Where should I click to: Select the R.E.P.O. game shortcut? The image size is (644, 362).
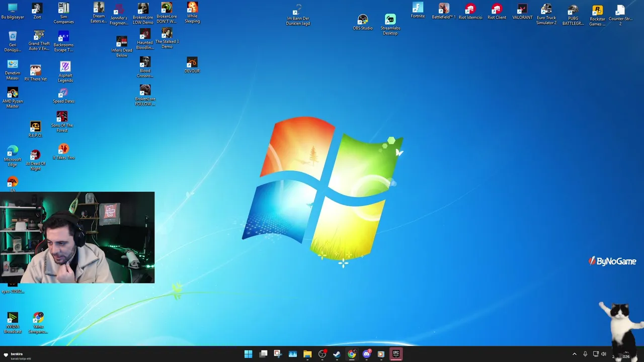pos(35,129)
